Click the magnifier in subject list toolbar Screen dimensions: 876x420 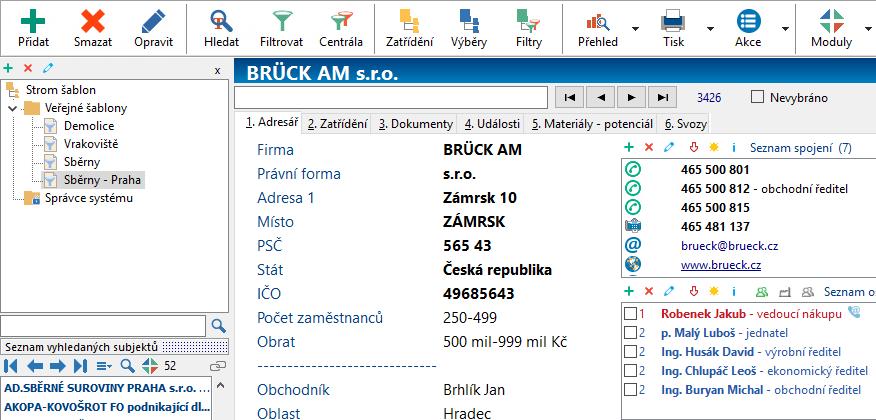pyautogui.click(x=128, y=366)
